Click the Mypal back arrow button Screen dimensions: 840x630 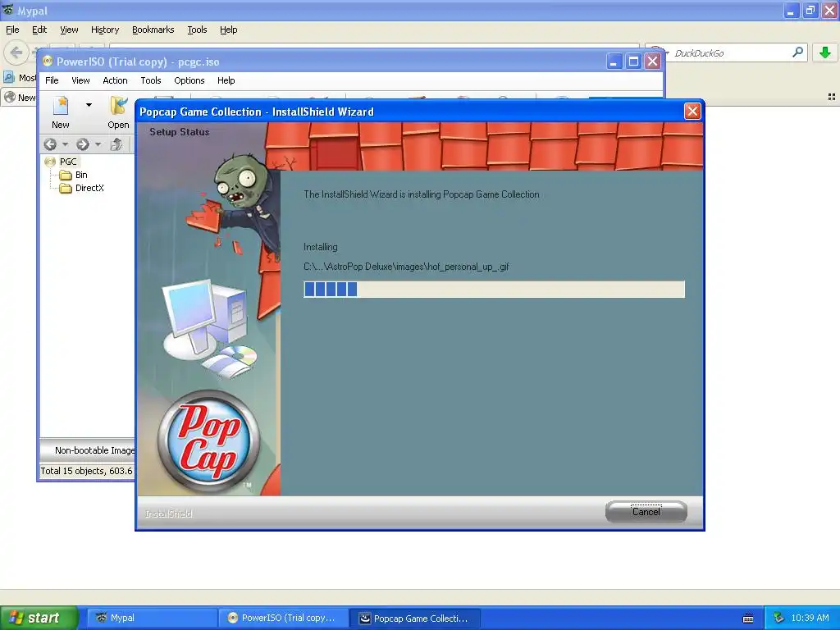pyautogui.click(x=16, y=52)
